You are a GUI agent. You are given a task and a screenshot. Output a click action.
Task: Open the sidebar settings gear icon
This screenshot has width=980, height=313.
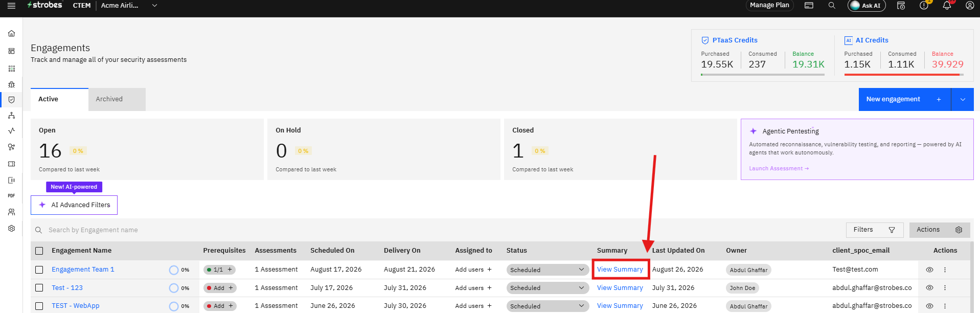(x=11, y=229)
